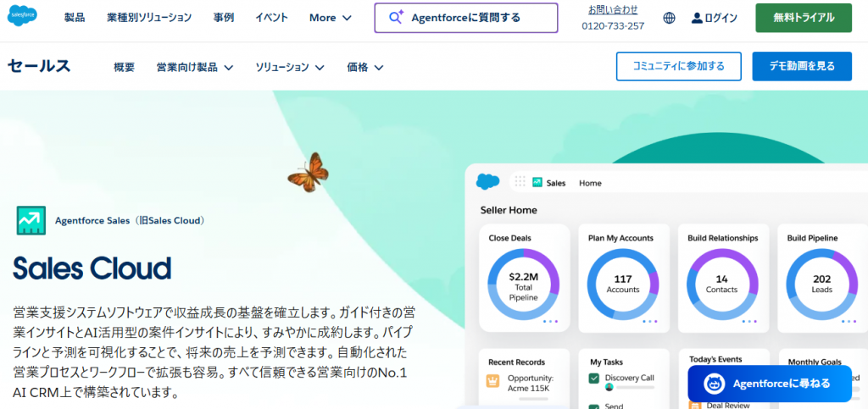
Task: Open the globe language selector
Action: pyautogui.click(x=670, y=18)
